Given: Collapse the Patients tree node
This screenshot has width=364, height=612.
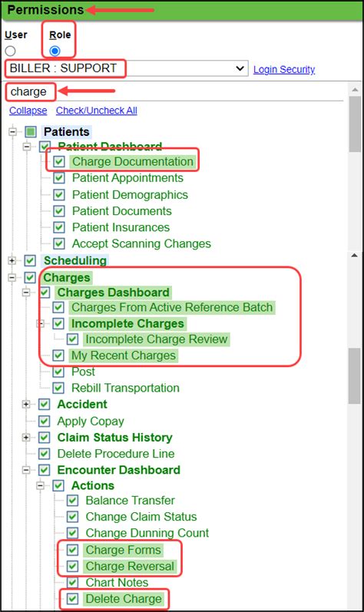Looking at the screenshot, I should [13, 131].
